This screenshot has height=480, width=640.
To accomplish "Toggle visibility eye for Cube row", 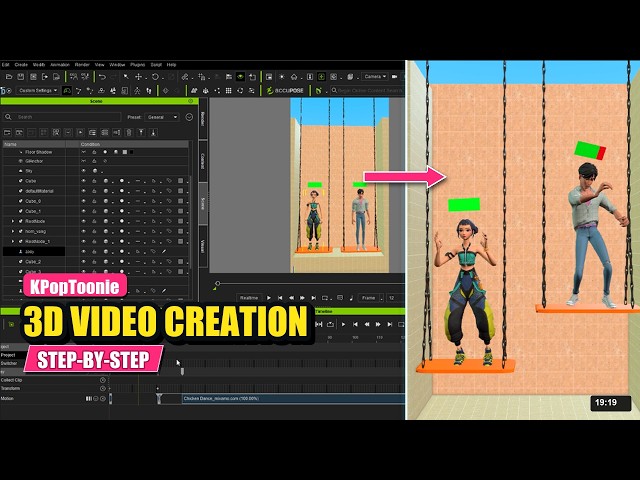I will (84, 181).
